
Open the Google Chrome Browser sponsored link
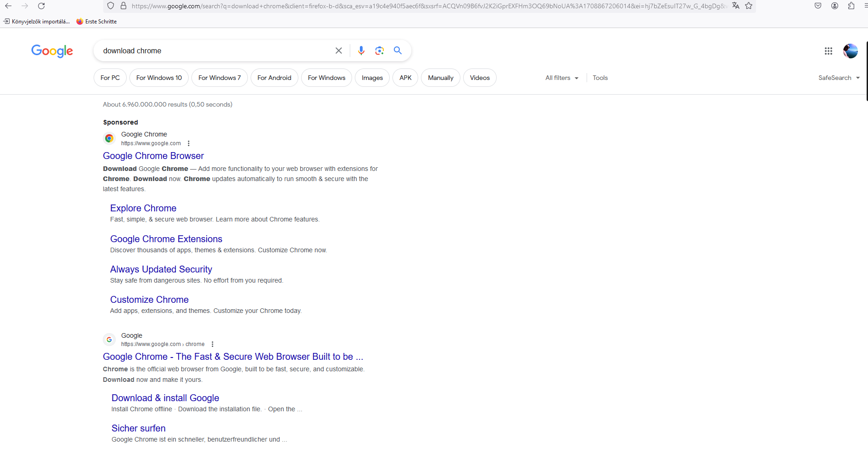(153, 156)
